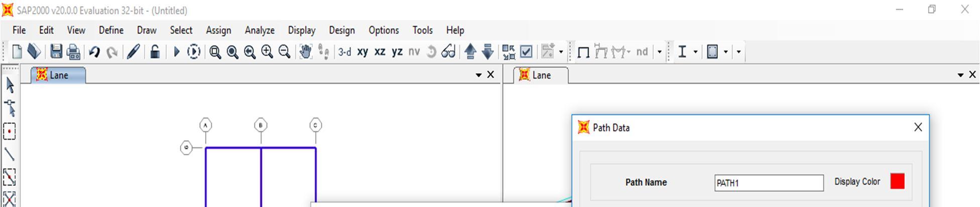Image resolution: width=980 pixels, height=207 pixels.
Task: Open the Analyze menu
Action: pyautogui.click(x=260, y=30)
